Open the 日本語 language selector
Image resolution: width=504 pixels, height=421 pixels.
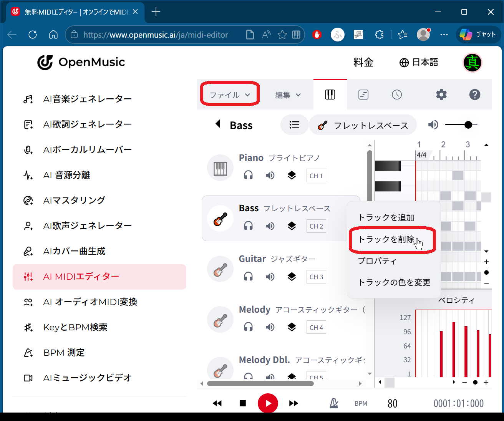pos(419,62)
